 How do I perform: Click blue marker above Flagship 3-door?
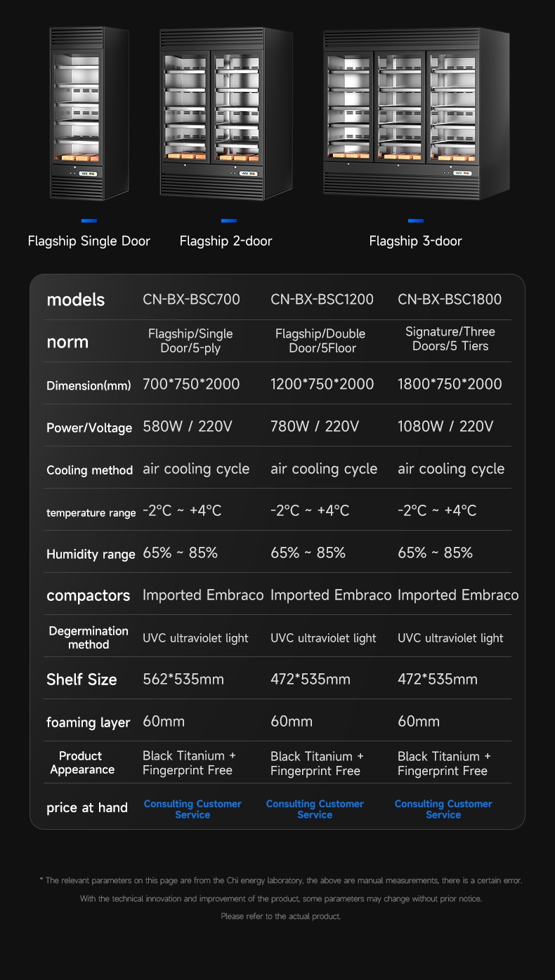(416, 220)
